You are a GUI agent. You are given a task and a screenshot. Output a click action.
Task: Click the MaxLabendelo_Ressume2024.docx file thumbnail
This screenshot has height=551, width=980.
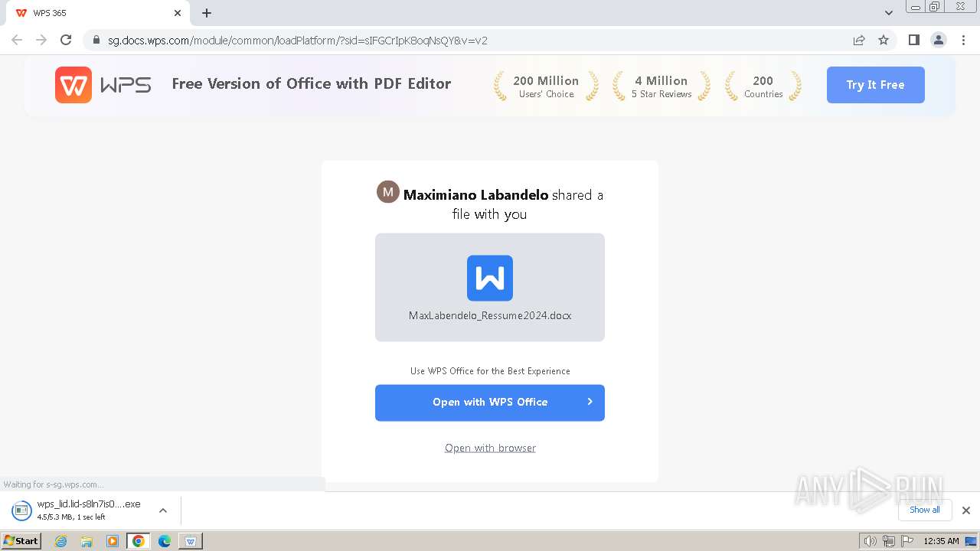[x=490, y=287]
